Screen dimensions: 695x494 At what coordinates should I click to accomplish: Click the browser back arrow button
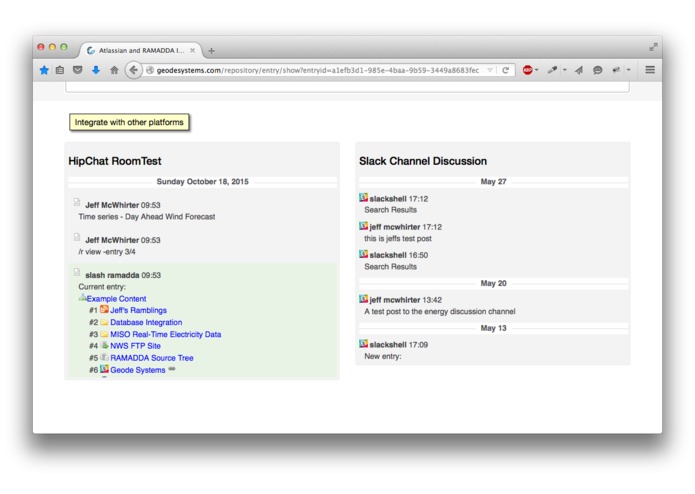[x=133, y=70]
